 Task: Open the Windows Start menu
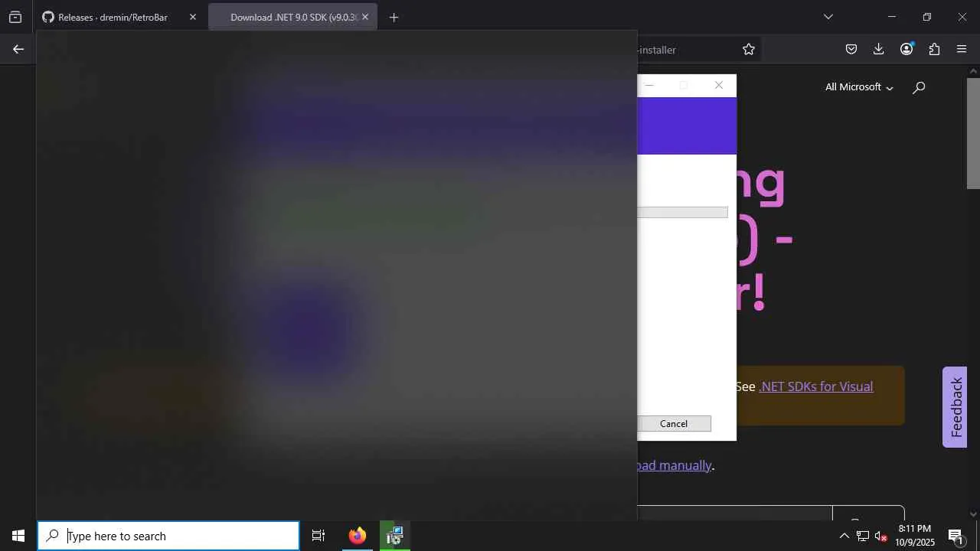point(18,536)
